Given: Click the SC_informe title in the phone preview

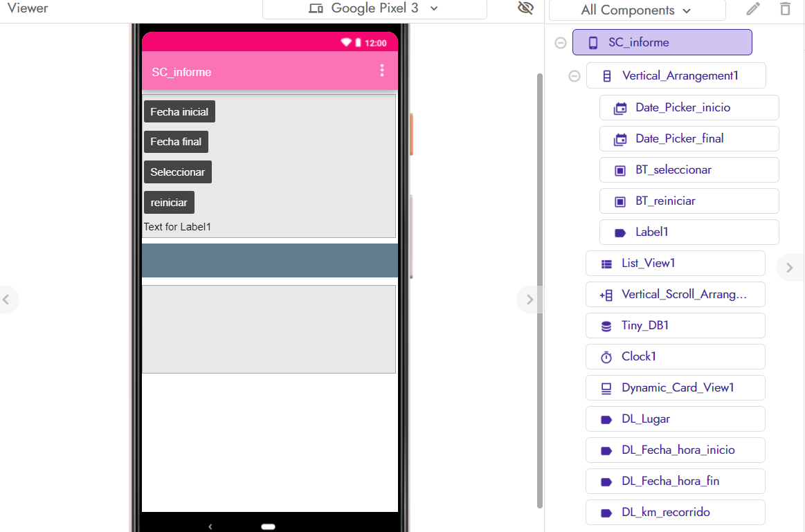Looking at the screenshot, I should (181, 73).
